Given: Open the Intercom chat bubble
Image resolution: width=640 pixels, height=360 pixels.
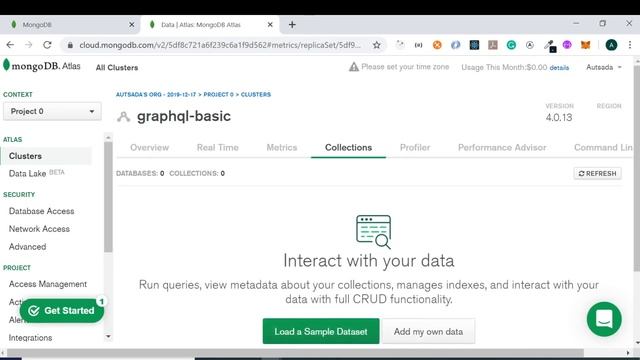Looking at the screenshot, I should (604, 319).
